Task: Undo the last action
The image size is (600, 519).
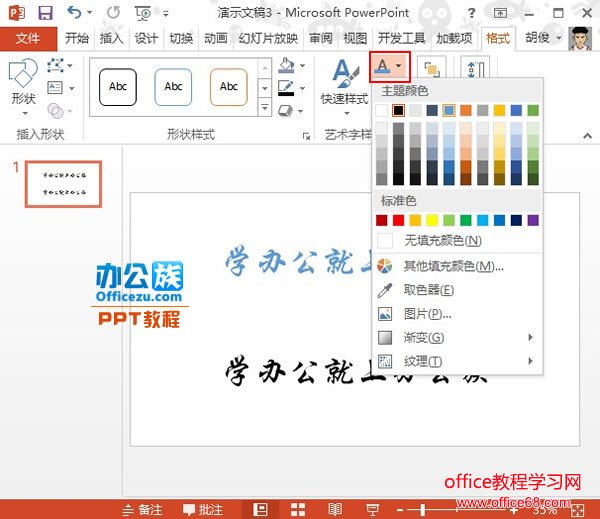Action: (x=74, y=12)
